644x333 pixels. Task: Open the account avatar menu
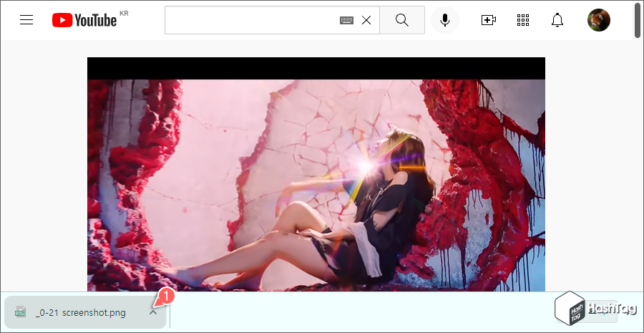[x=599, y=20]
